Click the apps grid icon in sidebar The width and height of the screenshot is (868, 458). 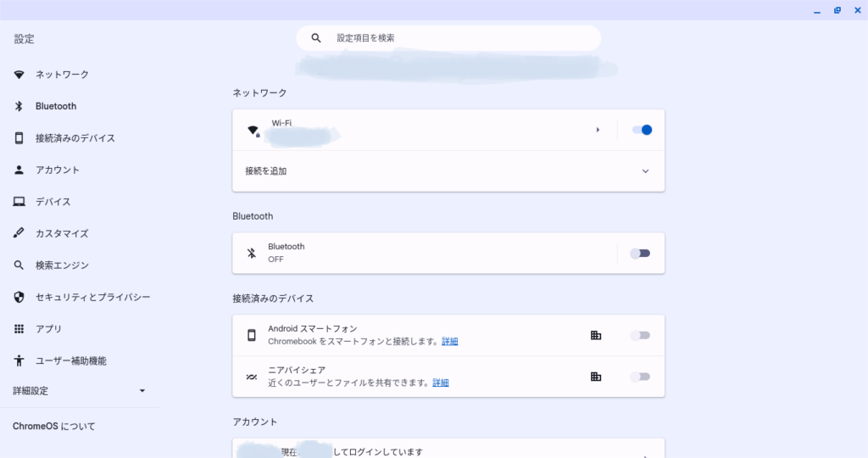(19, 329)
